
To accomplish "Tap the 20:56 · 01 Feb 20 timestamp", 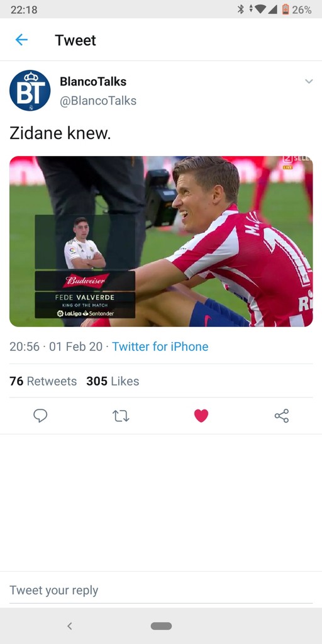I will tap(56, 347).
